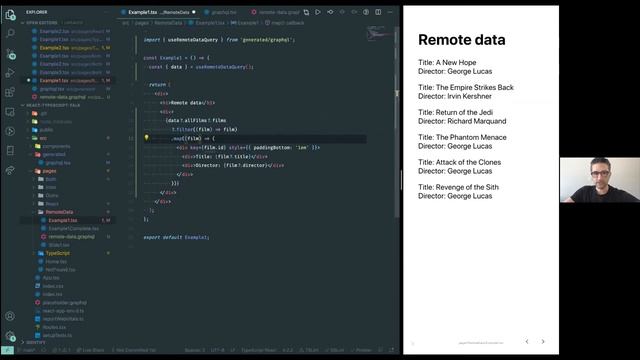This screenshot has width=640, height=360.
Task: Expand the public folder
Action: tap(46, 130)
